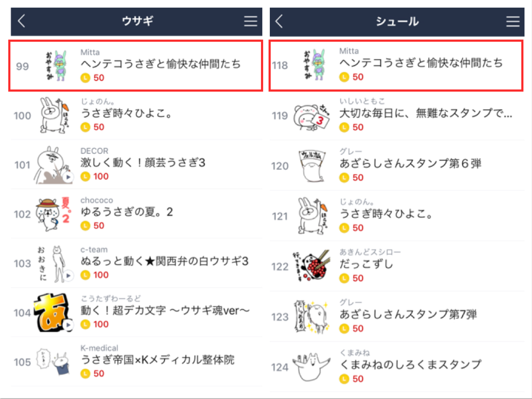This screenshot has height=399, width=532.
Task: Play animation preview on 激しく動く！顔芸うさぎ3
Action: [x=68, y=177]
